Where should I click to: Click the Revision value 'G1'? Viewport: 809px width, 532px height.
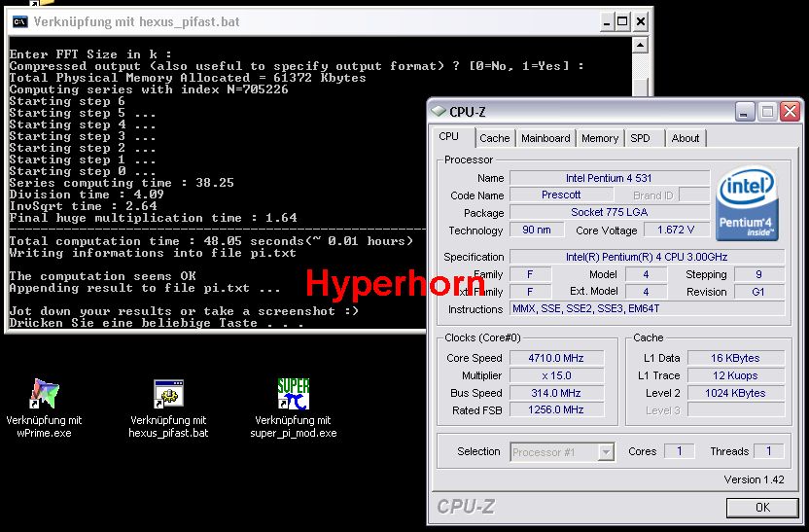coord(759,292)
